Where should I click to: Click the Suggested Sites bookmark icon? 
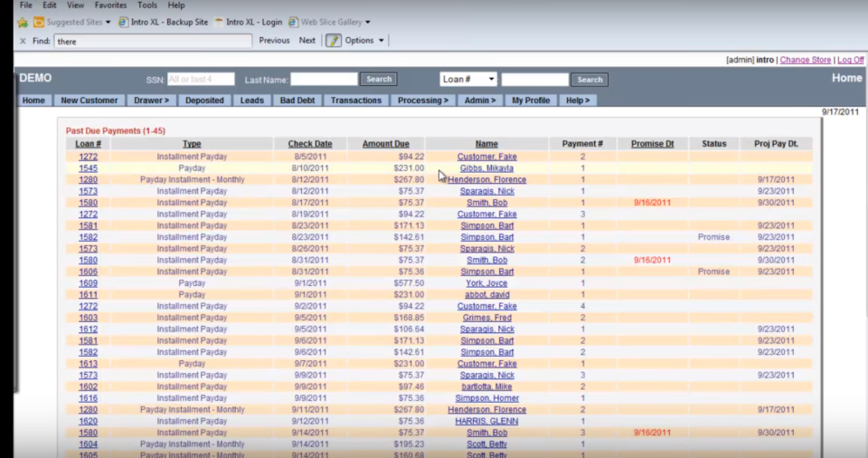[39, 22]
